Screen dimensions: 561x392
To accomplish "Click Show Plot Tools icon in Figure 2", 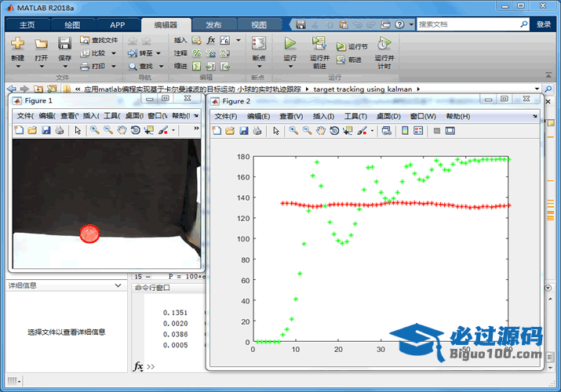I will (x=450, y=131).
